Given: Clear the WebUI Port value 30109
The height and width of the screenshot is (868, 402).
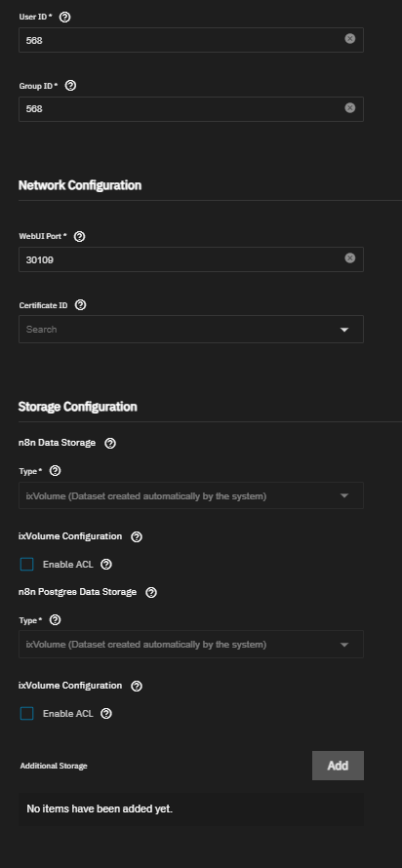Looking at the screenshot, I should (x=350, y=258).
